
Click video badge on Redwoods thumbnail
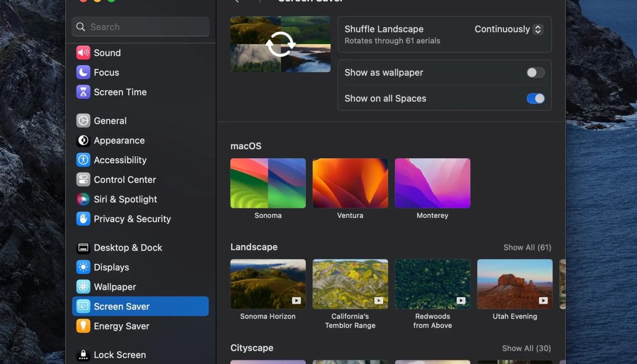461,300
